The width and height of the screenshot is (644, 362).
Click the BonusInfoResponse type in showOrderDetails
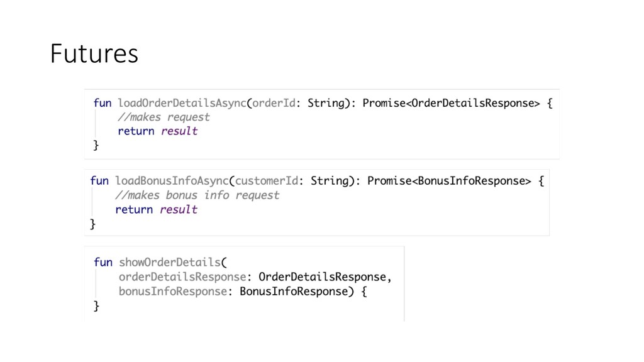coord(291,291)
